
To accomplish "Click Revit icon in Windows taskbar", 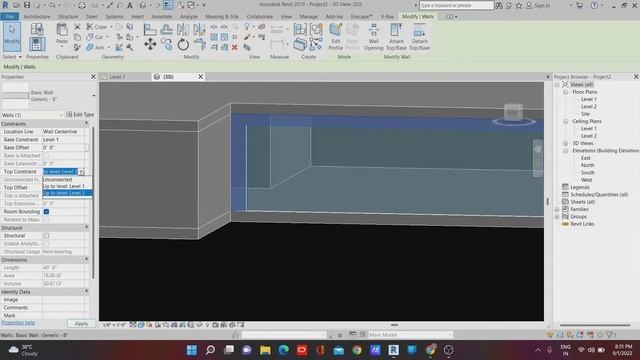I will (393, 350).
